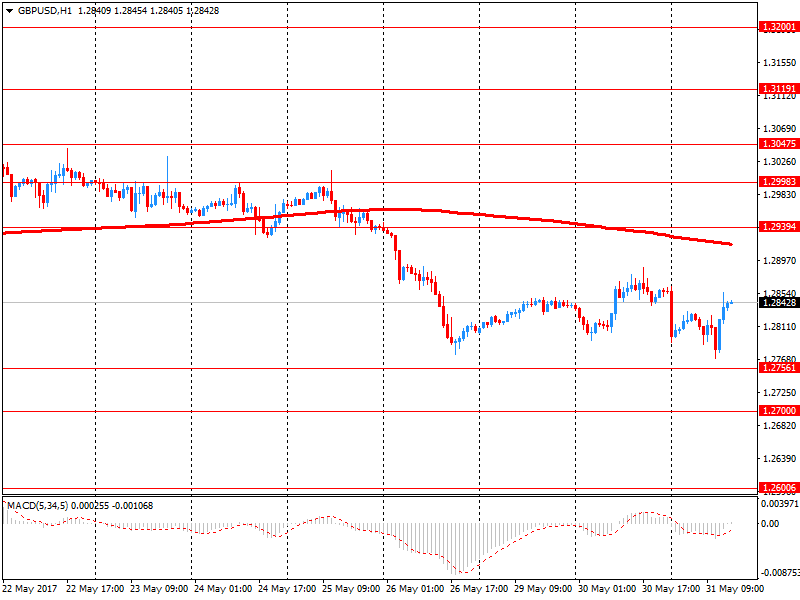This screenshot has width=800, height=600.
Task: Select the 22 May 2017 time axis label
Action: [30, 589]
